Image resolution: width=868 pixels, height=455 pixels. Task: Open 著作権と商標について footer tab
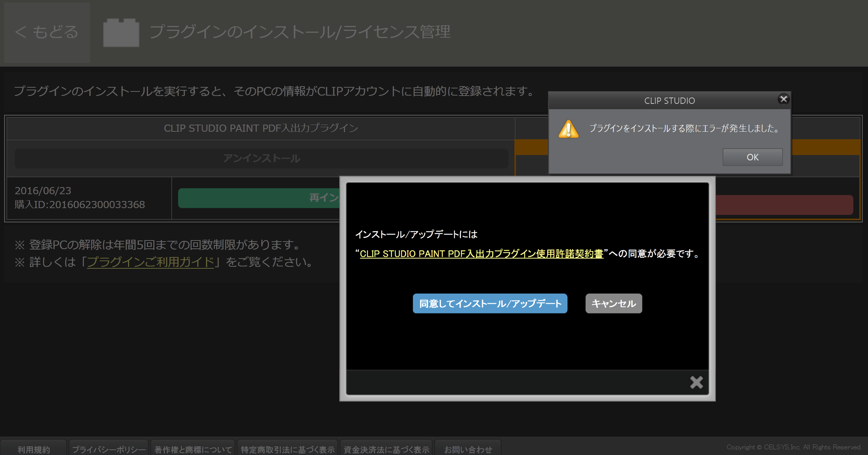[193, 449]
